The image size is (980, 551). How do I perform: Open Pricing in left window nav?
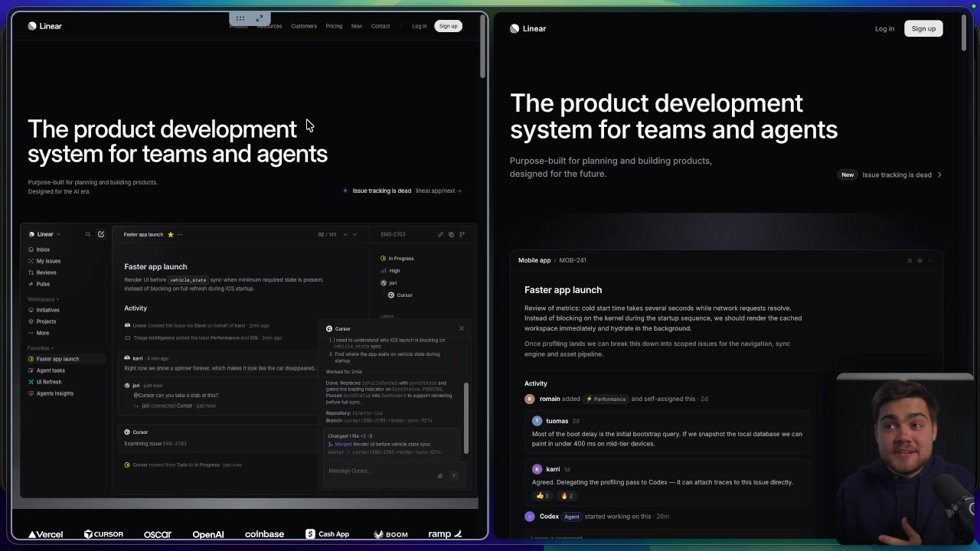click(334, 26)
